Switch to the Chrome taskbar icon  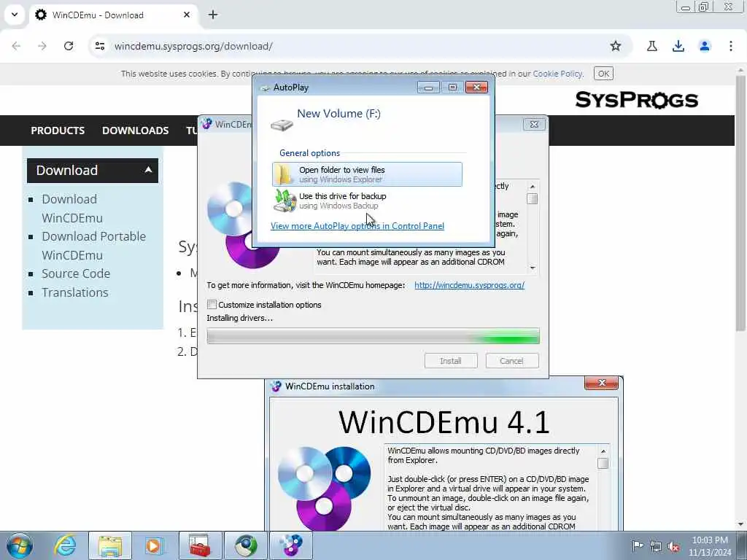tap(246, 545)
